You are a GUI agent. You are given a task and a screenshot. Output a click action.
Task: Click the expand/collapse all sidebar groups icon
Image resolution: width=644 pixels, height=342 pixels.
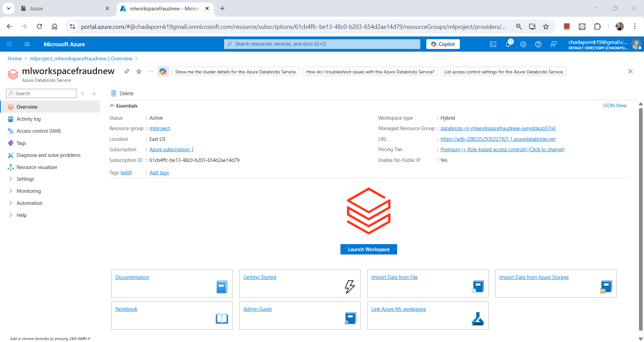coord(83,94)
